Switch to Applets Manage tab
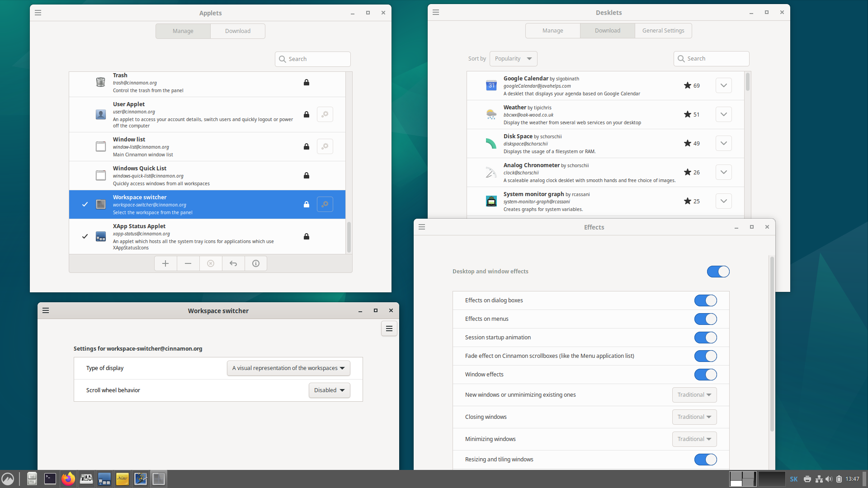868x488 pixels. (183, 31)
